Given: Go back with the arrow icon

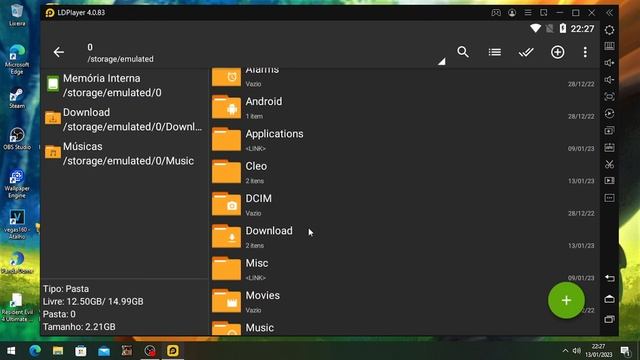Looking at the screenshot, I should (59, 52).
